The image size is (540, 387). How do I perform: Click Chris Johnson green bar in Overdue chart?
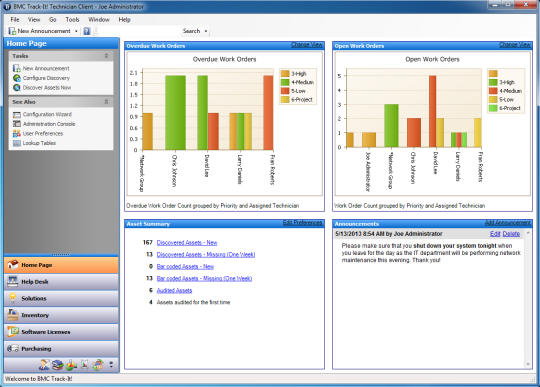(x=175, y=113)
